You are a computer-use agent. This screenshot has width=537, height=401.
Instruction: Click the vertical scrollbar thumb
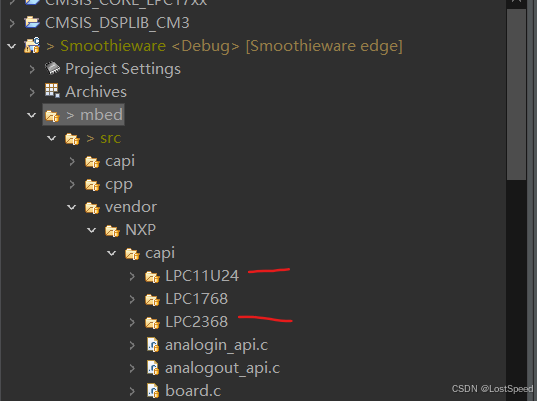516,94
